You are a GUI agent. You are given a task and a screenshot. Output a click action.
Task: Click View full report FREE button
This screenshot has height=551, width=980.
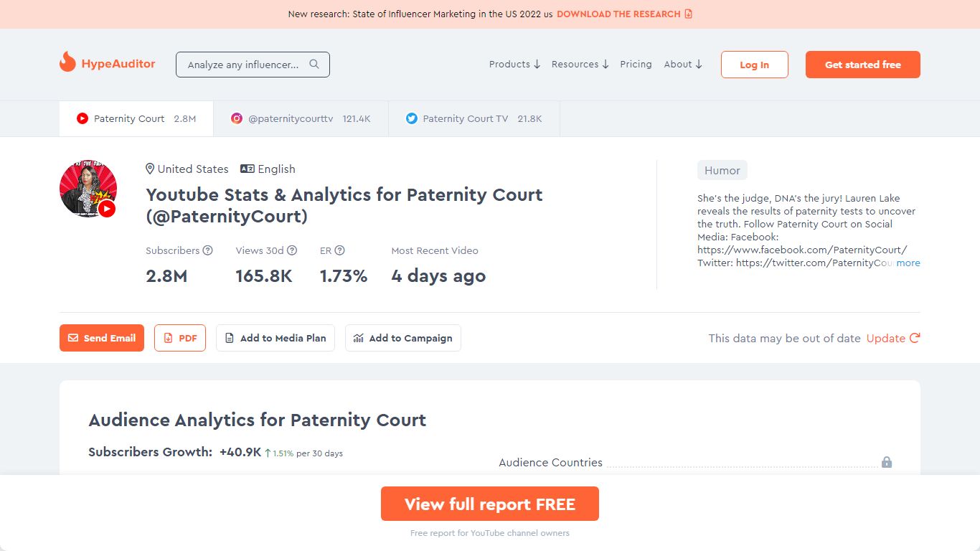(x=490, y=504)
